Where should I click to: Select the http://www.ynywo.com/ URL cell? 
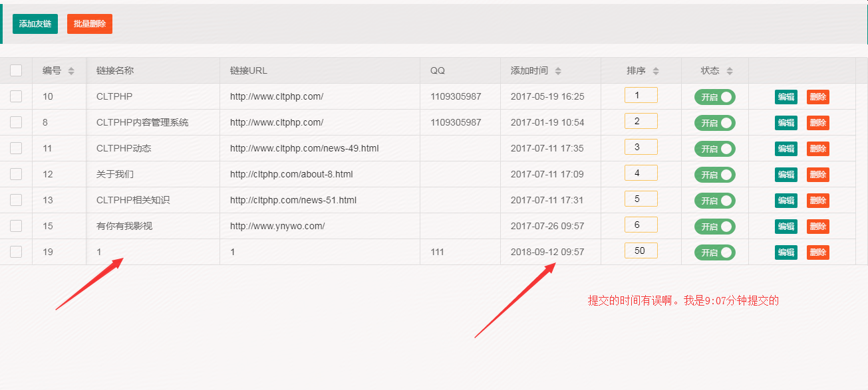pos(320,226)
